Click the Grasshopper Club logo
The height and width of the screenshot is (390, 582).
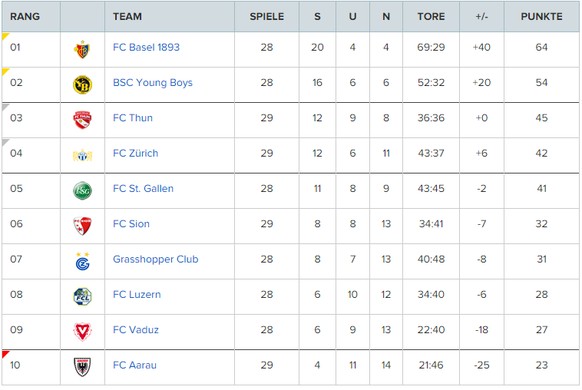coord(82,261)
